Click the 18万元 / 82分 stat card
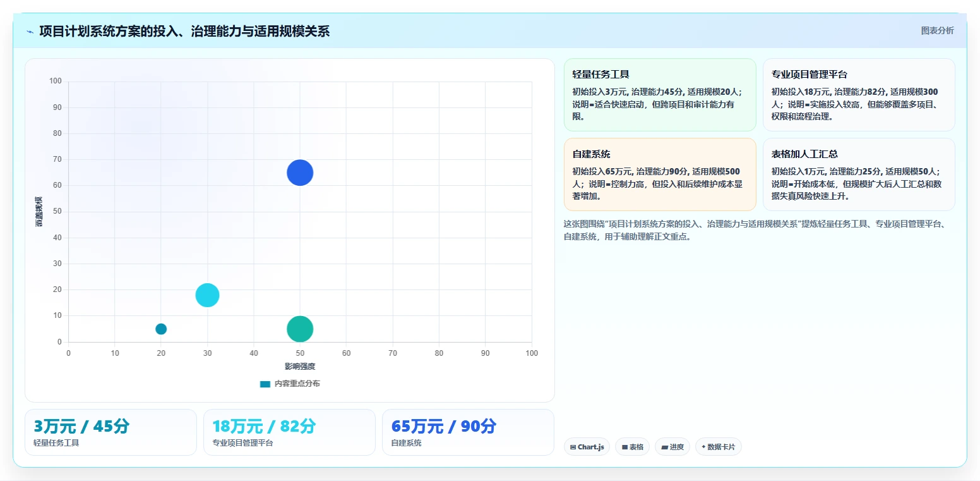 (289, 432)
